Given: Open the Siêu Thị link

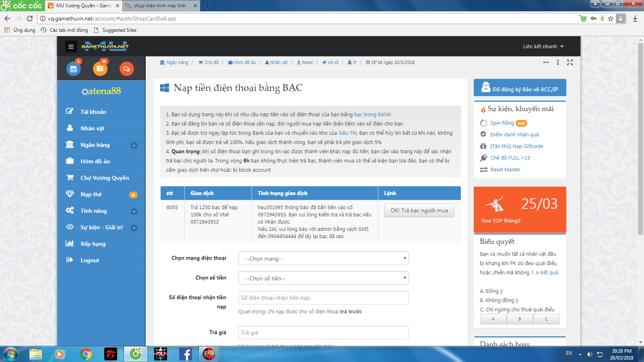Looking at the screenshot, I should [x=347, y=133].
